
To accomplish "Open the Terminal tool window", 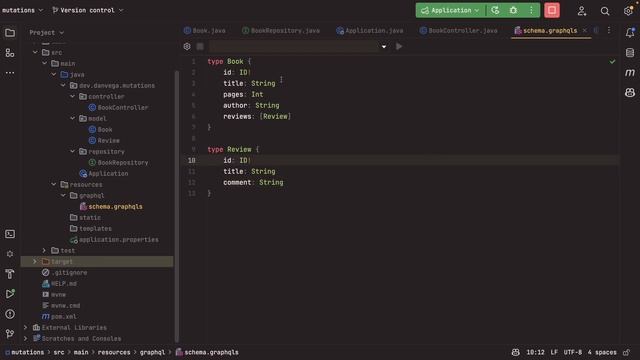I will tap(10, 234).
